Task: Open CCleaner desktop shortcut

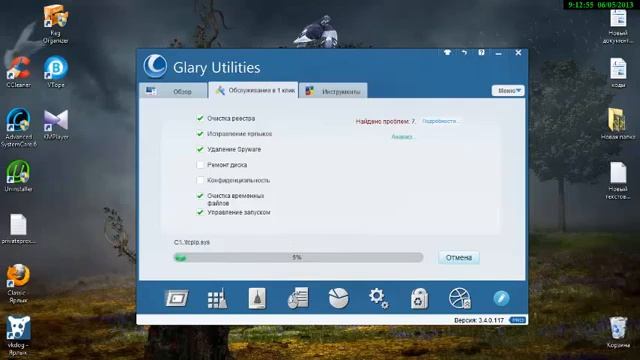Action: (18, 72)
